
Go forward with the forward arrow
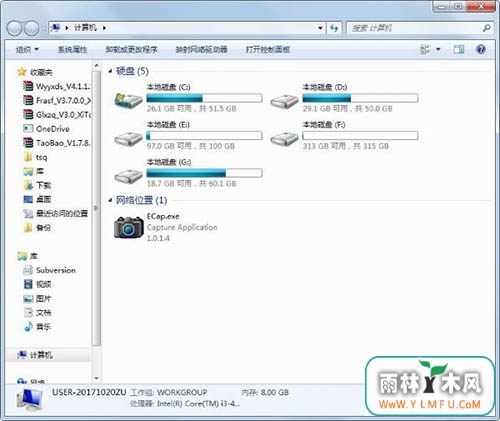point(32,29)
